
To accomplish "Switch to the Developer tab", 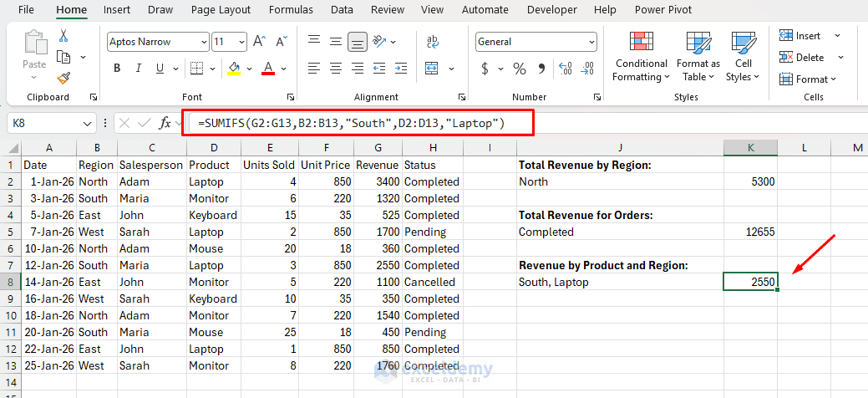I will point(551,9).
